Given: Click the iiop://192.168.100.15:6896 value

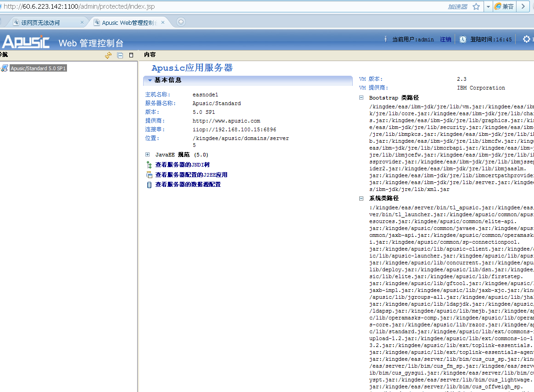Looking at the screenshot, I should [234, 129].
